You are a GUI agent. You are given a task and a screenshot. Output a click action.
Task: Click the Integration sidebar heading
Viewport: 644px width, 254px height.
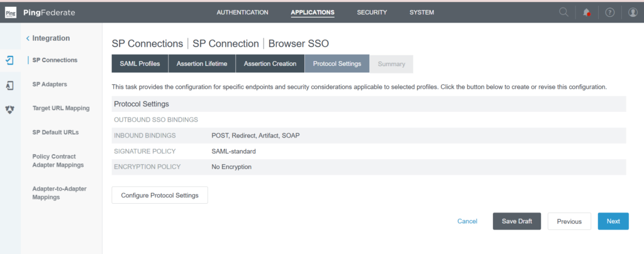51,38
